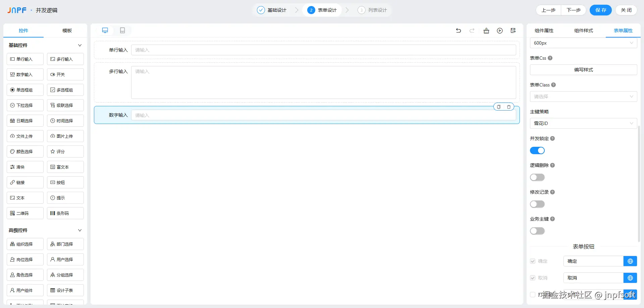
Task: Add the 开关 control
Action: point(65,74)
